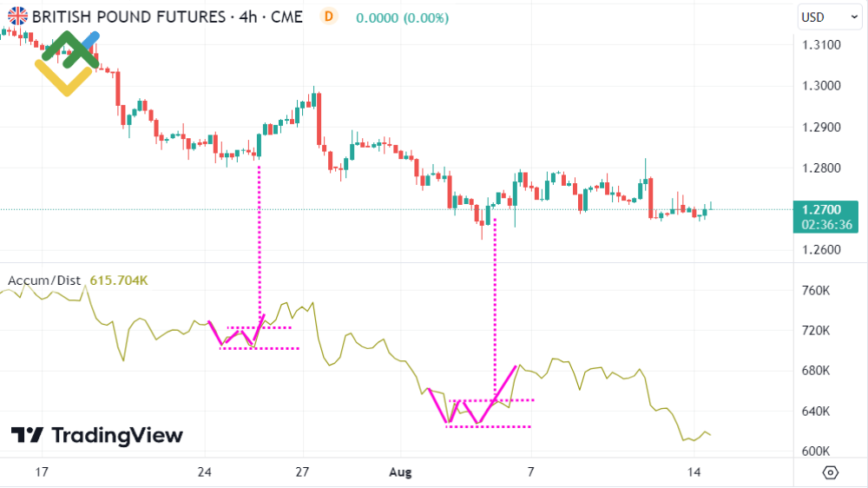This screenshot has height=488, width=868.
Task: Click the 27 date label on time axis
Action: coord(303,472)
